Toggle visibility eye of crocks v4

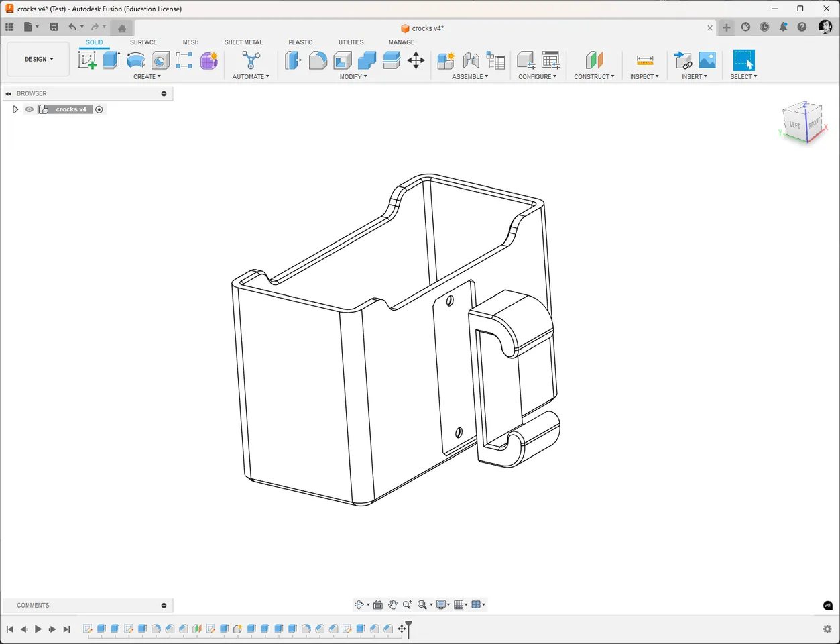pos(29,109)
